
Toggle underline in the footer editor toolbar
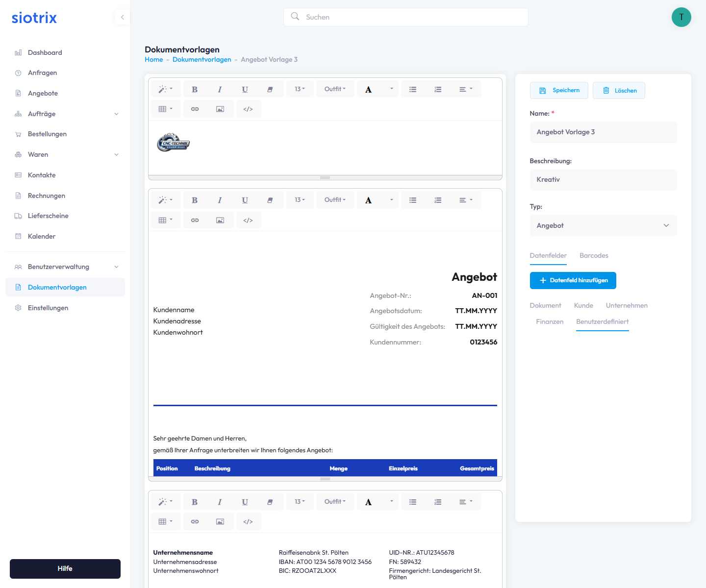point(245,502)
